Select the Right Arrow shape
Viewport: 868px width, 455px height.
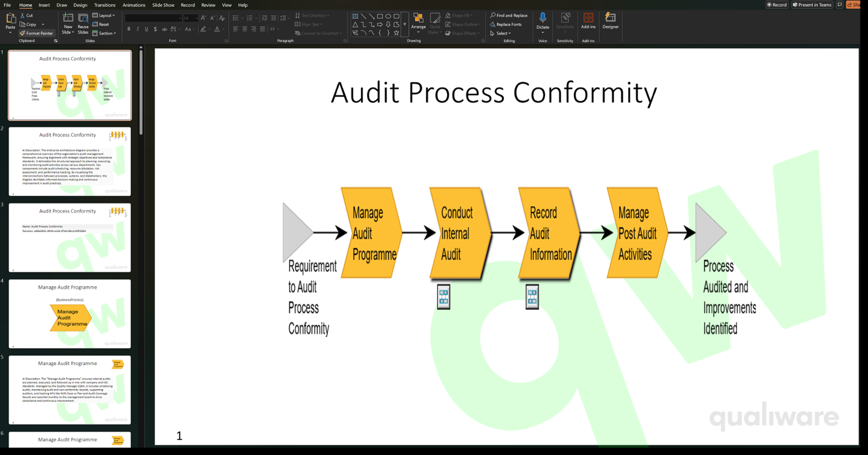point(380,24)
